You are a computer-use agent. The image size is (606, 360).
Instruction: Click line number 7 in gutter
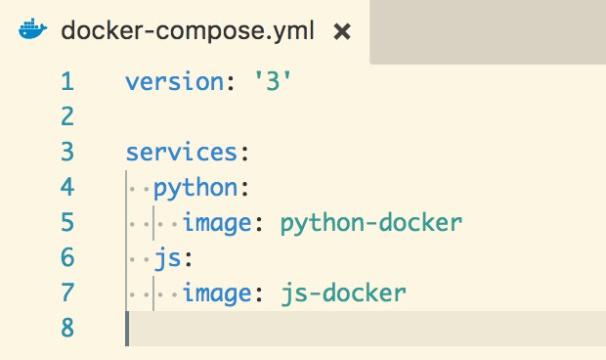pyautogui.click(x=67, y=292)
